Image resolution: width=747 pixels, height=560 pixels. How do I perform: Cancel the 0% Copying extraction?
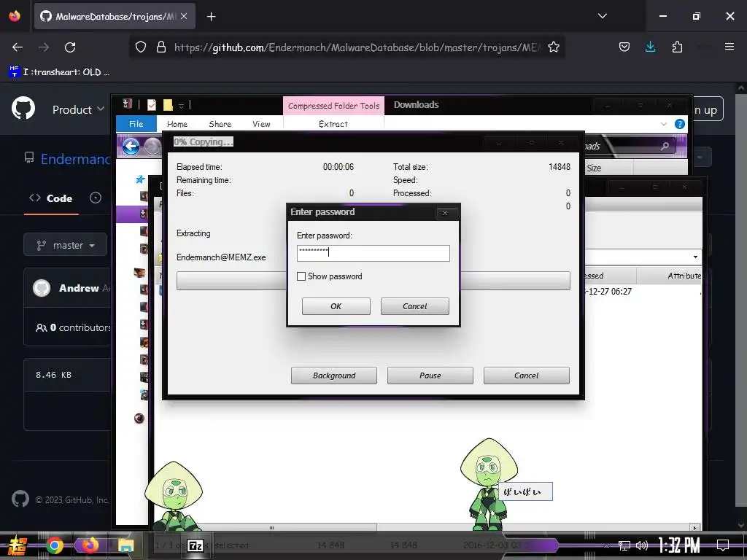coord(527,376)
